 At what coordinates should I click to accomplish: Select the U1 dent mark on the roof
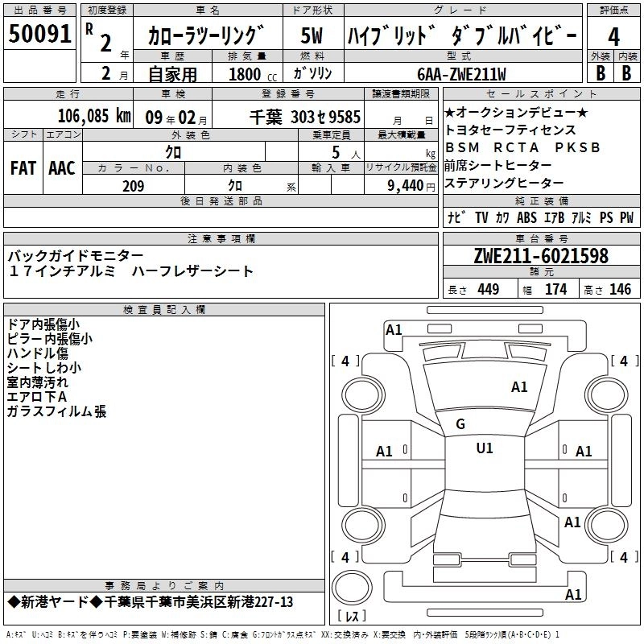(x=484, y=448)
